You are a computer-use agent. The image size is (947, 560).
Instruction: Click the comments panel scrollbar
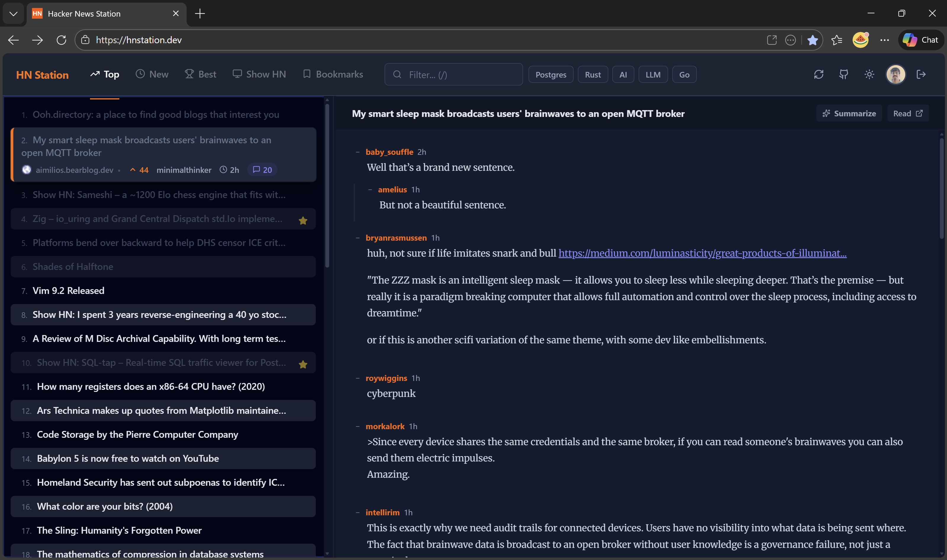[x=941, y=189]
